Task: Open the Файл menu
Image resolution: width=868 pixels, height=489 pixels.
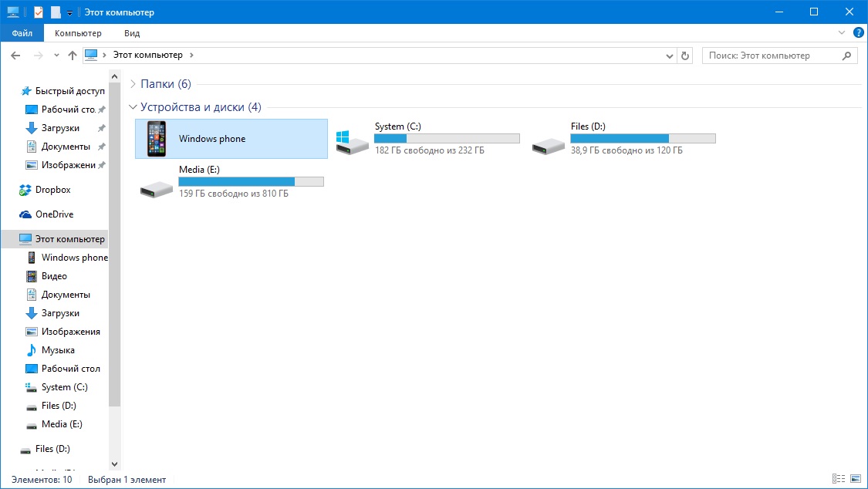Action: click(x=22, y=33)
